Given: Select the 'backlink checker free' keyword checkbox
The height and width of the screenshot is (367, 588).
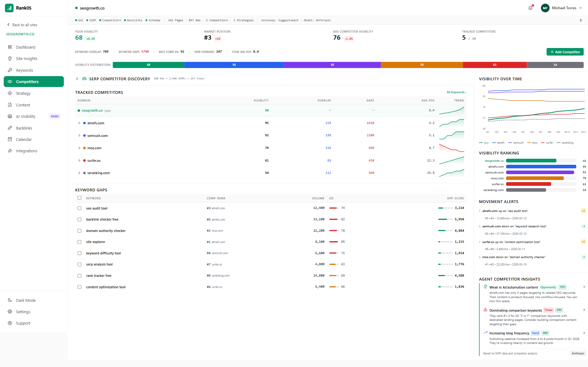Looking at the screenshot, I should click(79, 219).
